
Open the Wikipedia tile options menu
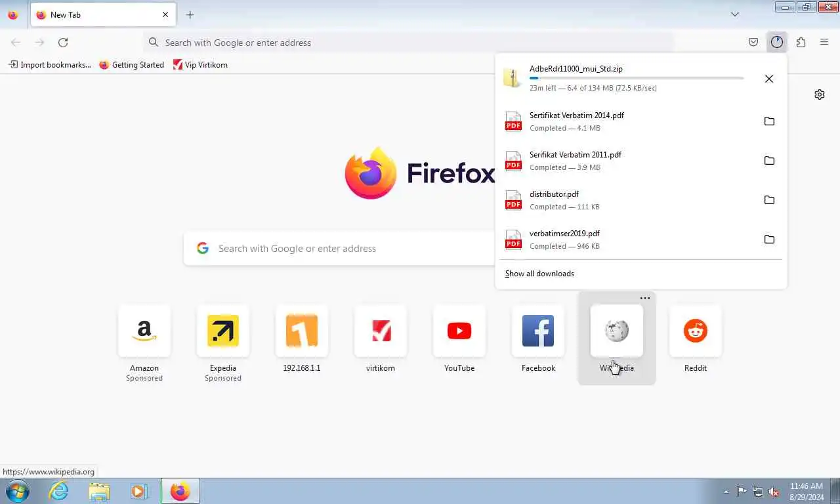click(645, 298)
